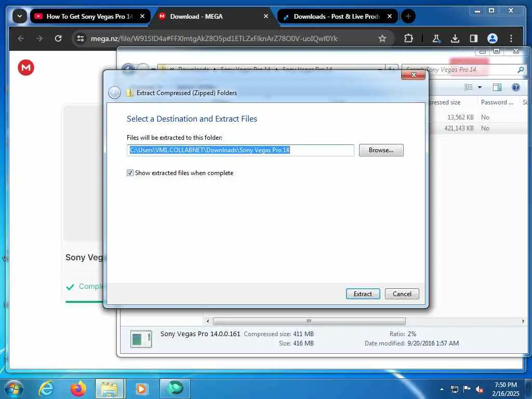
Task: Click the mega.nz address bar URL
Action: click(214, 38)
